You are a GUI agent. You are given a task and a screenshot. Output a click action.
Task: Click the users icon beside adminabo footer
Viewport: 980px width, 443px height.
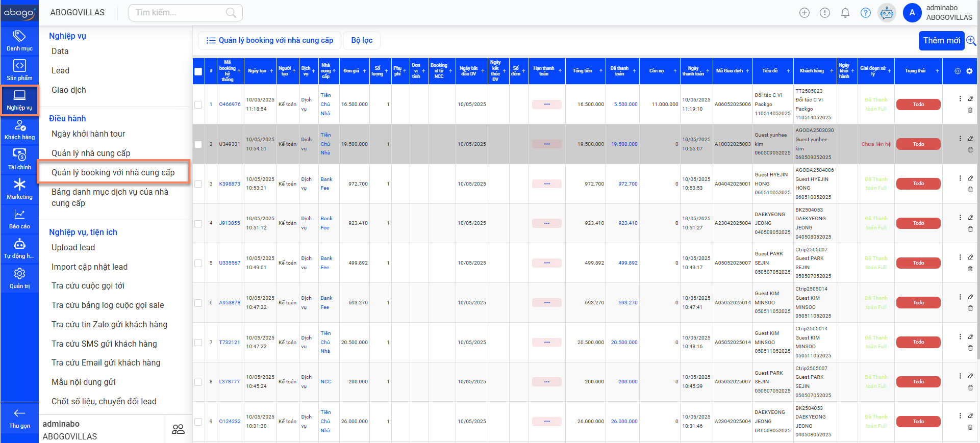[x=178, y=429]
